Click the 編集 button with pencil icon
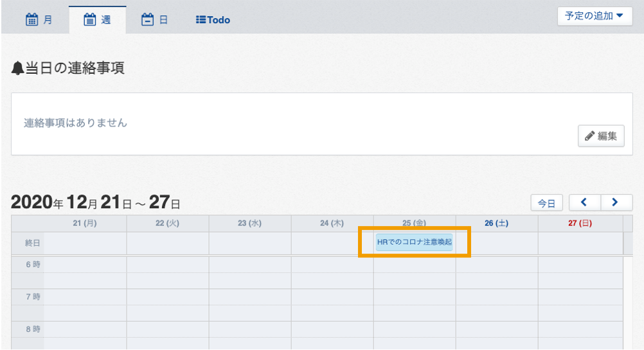Screen dimensions: 644x350 [601, 136]
